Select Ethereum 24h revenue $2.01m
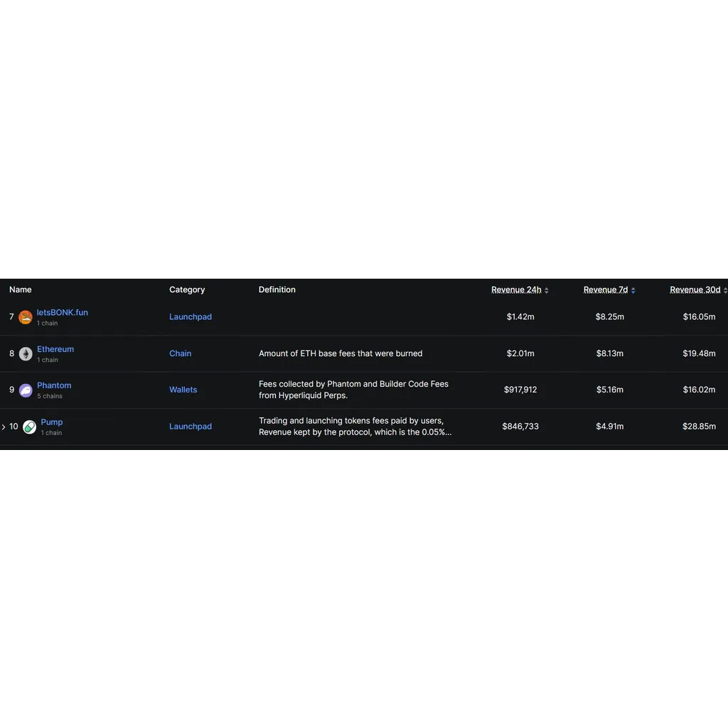The height and width of the screenshot is (728, 728). pyautogui.click(x=520, y=353)
